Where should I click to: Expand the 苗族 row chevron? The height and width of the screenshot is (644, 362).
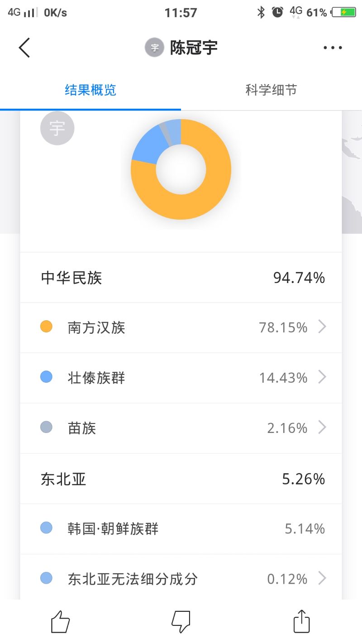coord(322,428)
